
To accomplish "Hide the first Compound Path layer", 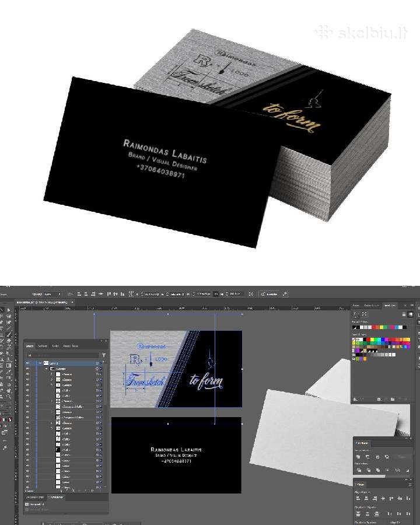I will pos(28,407).
